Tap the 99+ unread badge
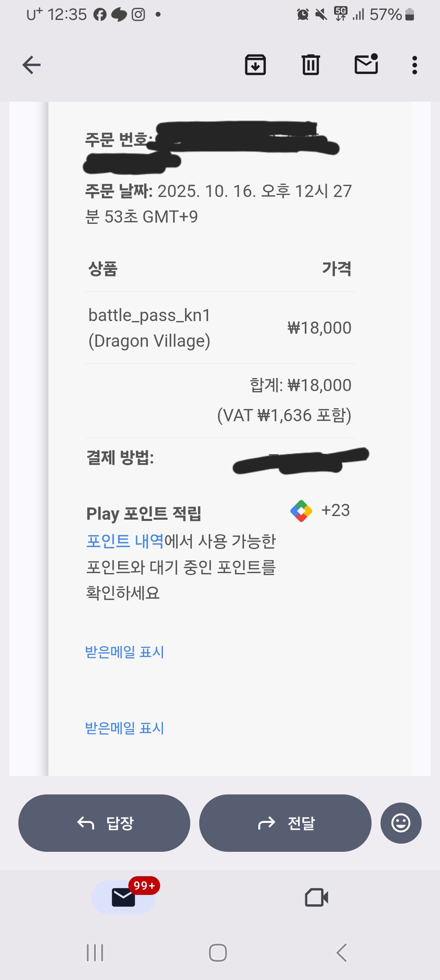440x980 pixels. [144, 886]
